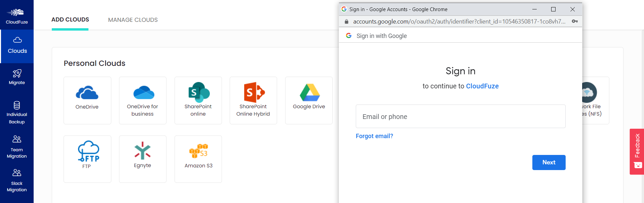Focus the Email or phone field

tap(461, 116)
